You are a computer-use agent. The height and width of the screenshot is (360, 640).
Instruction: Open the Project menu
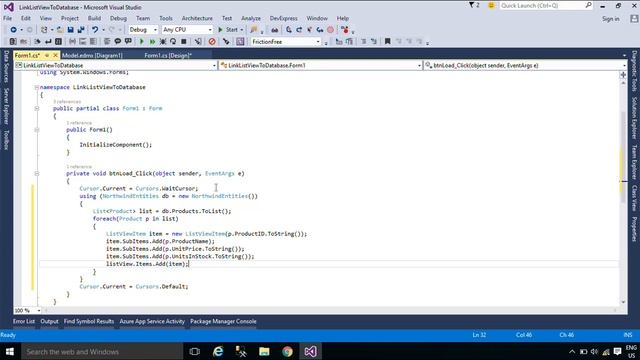coord(70,18)
